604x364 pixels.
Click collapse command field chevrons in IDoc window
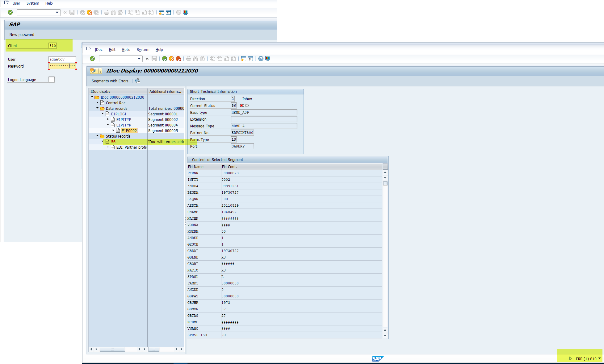147,59
